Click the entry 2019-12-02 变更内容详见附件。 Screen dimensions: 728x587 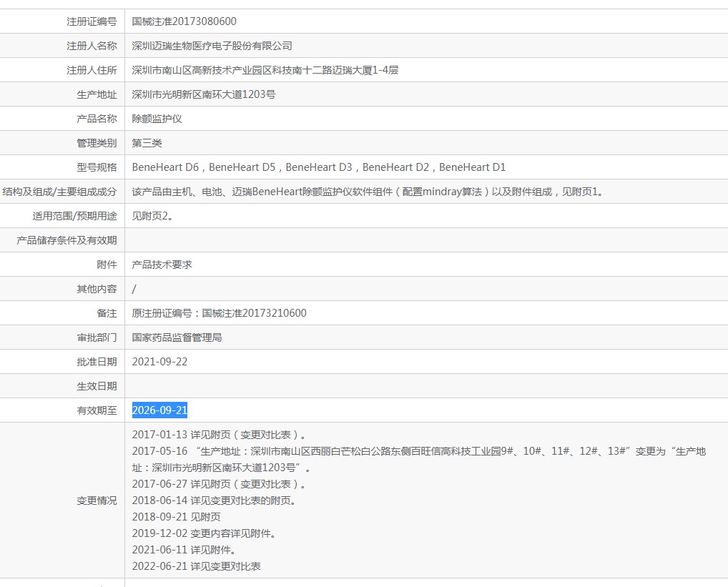click(205, 533)
